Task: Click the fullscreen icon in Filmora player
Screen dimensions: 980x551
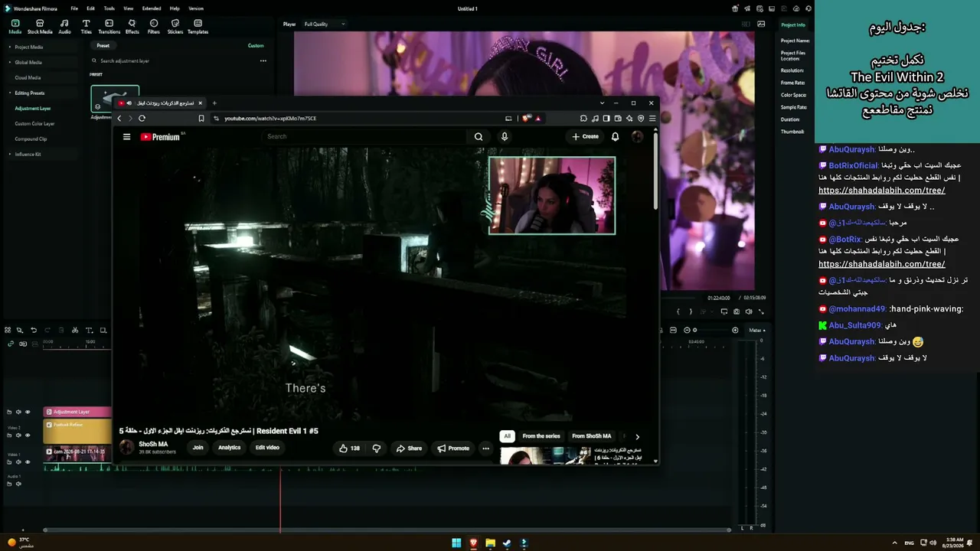Action: 761,311
